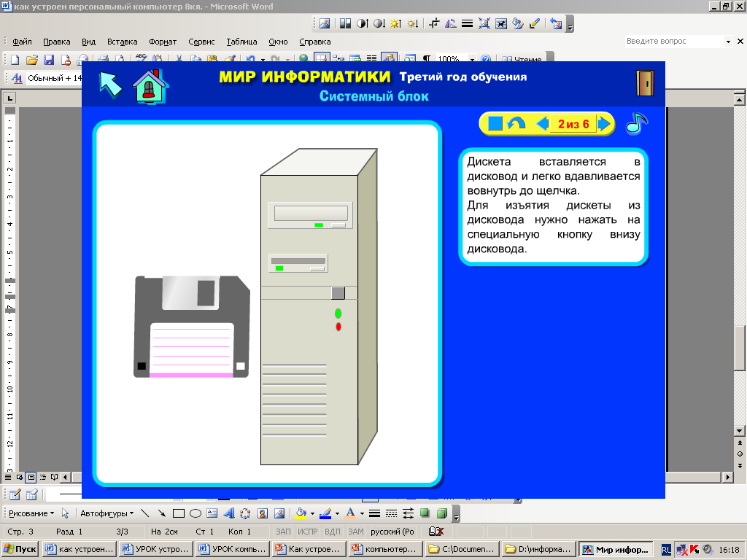This screenshot has height=560, width=747.
Task: Click the Insert Picture icon in the picture toolbar
Action: click(325, 23)
